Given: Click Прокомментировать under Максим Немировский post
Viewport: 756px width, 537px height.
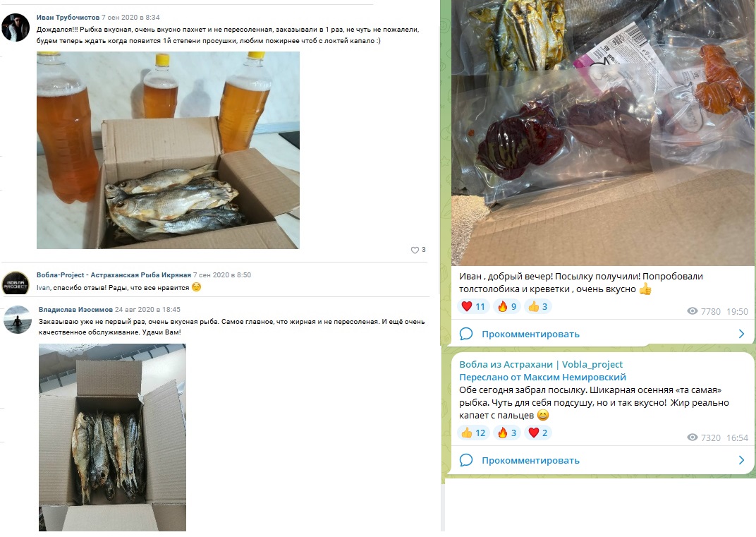Looking at the screenshot, I should click(530, 460).
